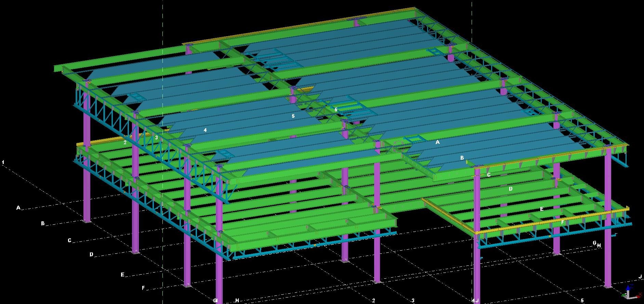The height and width of the screenshot is (304, 644).
Task: Select grid line label "1" at left edge
Action: coord(3,162)
